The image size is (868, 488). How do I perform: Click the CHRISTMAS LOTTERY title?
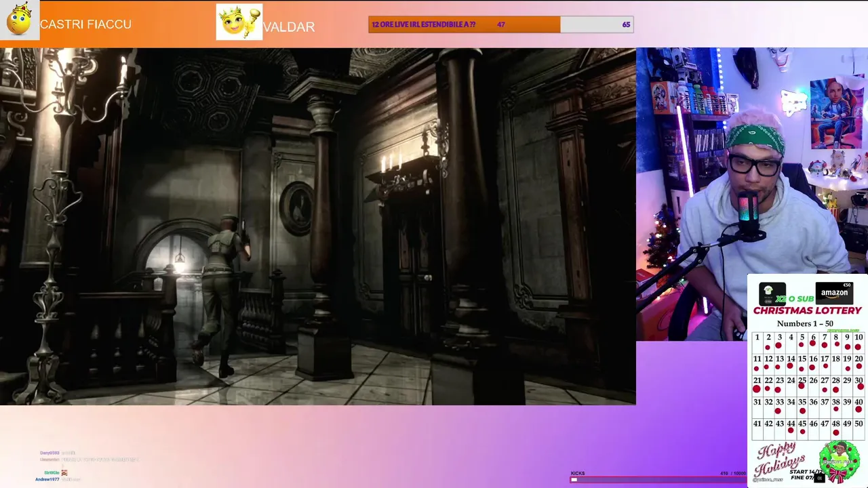tap(807, 310)
